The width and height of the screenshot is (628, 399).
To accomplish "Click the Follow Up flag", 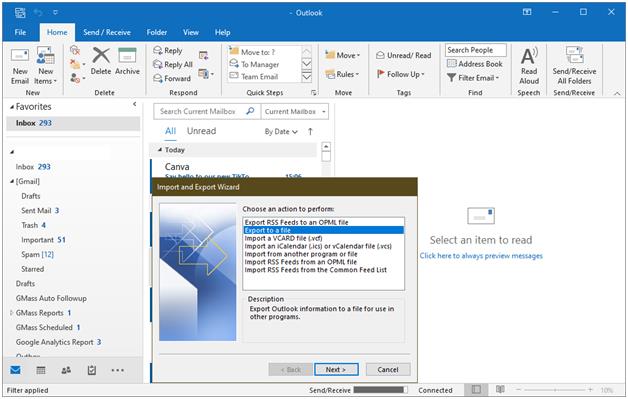I will click(x=381, y=74).
